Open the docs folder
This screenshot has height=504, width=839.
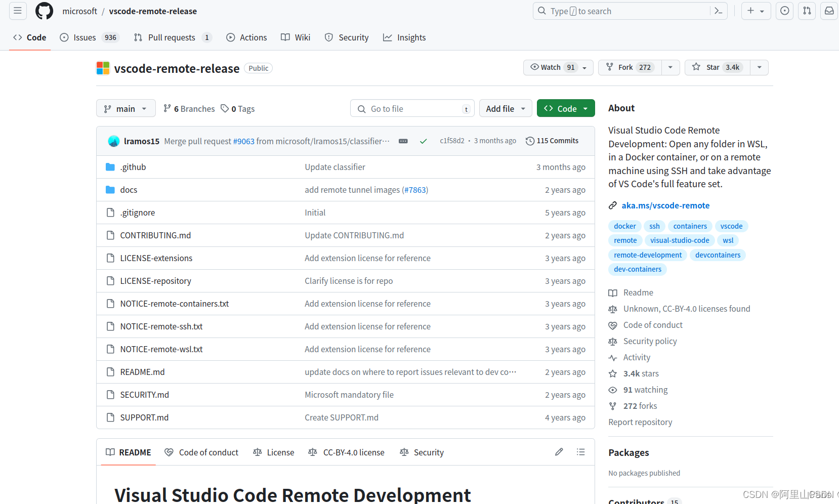coord(129,190)
